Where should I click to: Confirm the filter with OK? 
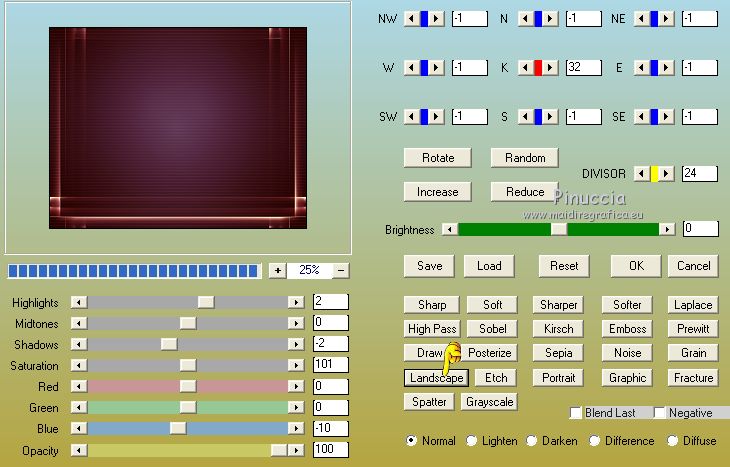(x=636, y=266)
